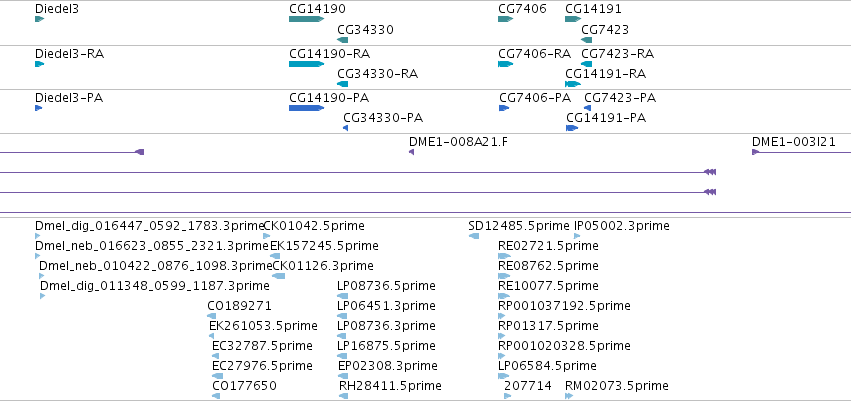Select EST EK261053.5prime

tap(263, 326)
